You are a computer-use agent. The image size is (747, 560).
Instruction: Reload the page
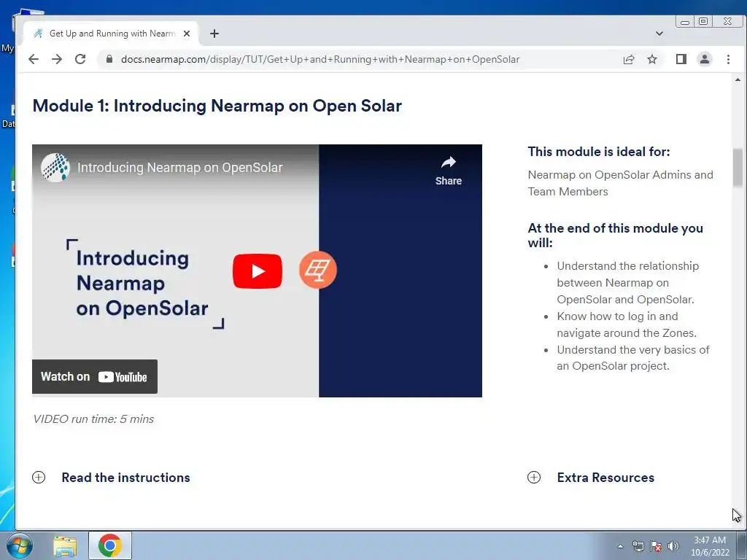[80, 59]
